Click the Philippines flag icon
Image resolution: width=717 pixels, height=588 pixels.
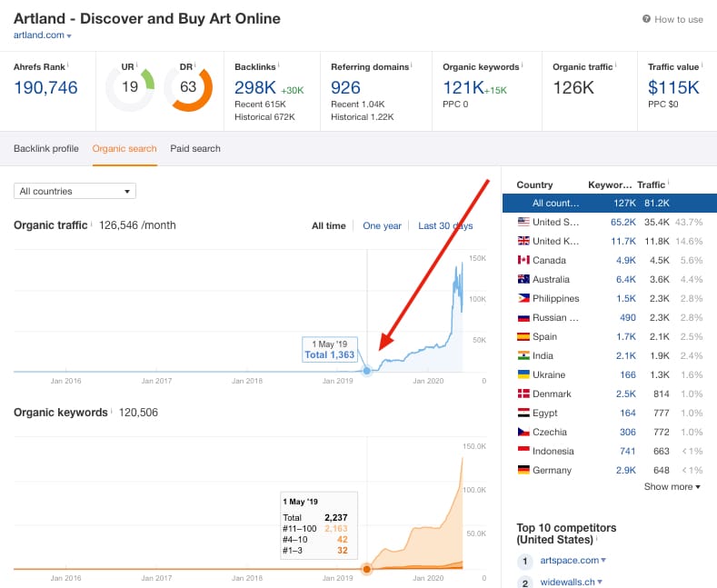[523, 298]
